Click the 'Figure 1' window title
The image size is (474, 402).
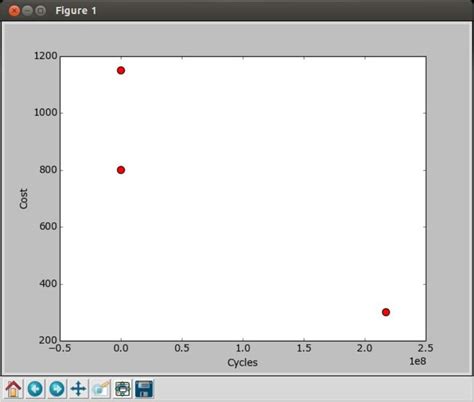76,11
